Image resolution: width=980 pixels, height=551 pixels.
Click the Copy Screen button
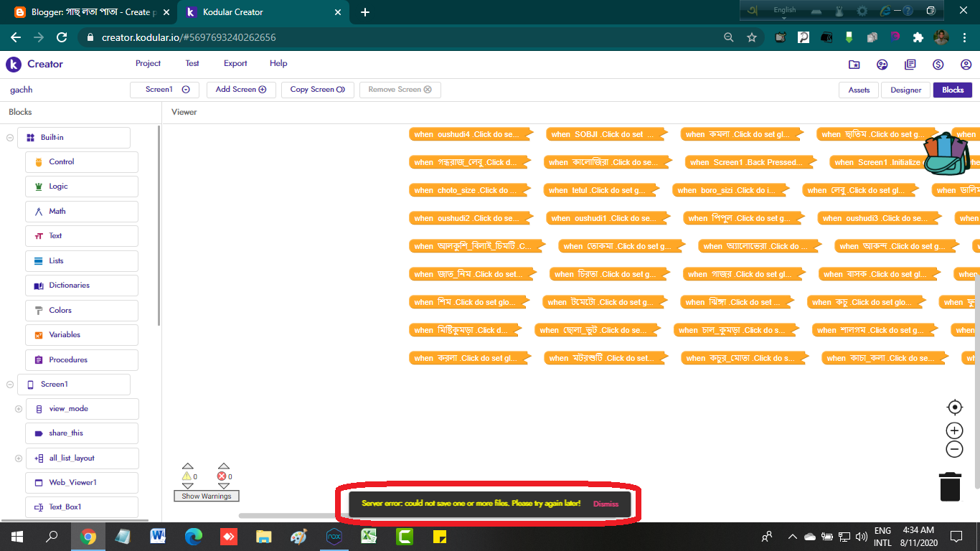point(318,90)
